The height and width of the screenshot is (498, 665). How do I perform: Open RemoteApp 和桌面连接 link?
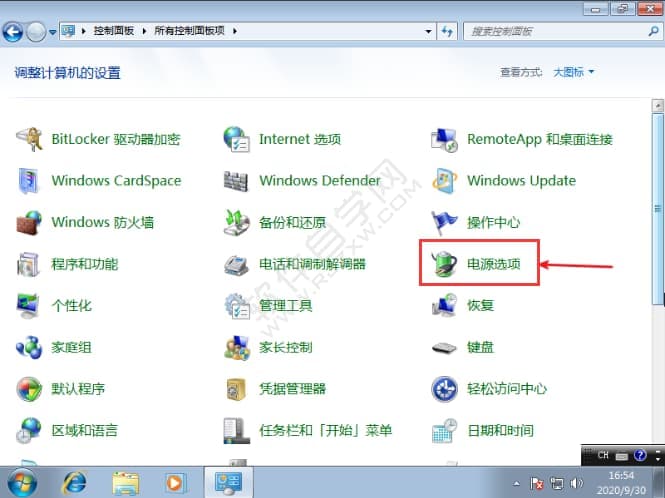(539, 139)
